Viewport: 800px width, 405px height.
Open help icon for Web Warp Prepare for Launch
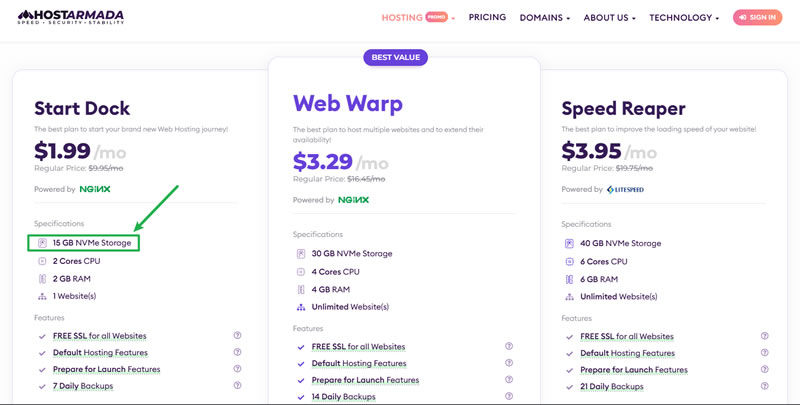(x=509, y=379)
